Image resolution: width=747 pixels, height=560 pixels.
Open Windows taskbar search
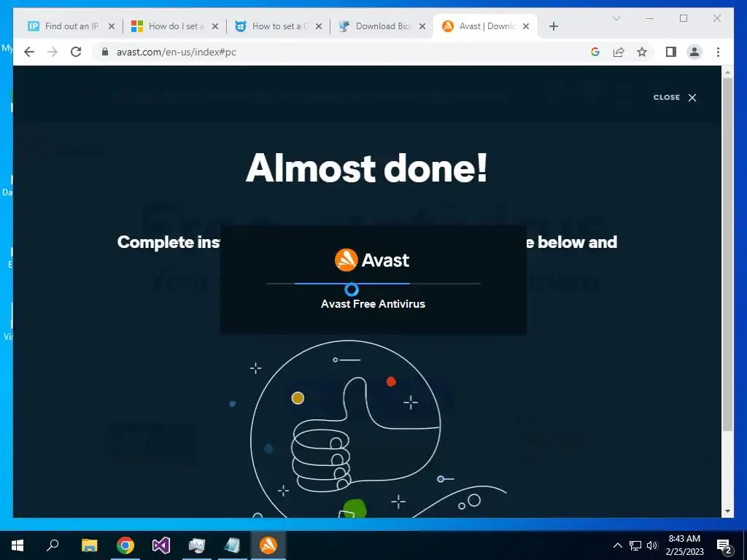[53, 545]
